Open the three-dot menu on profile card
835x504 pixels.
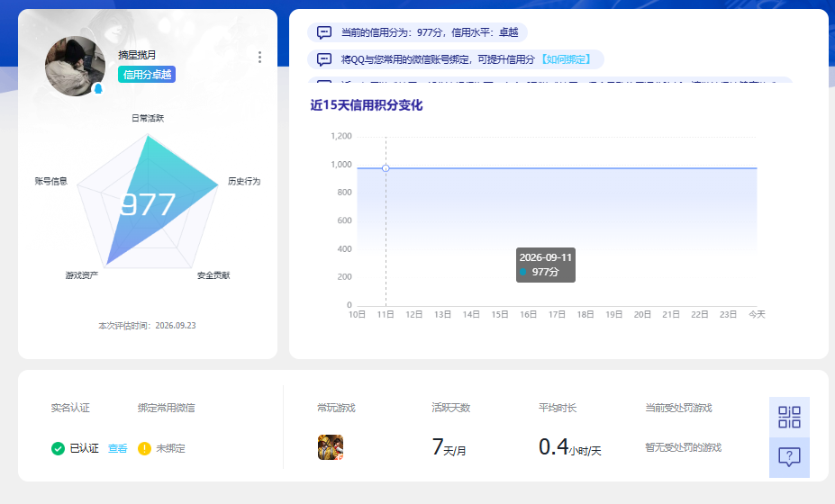(x=259, y=58)
